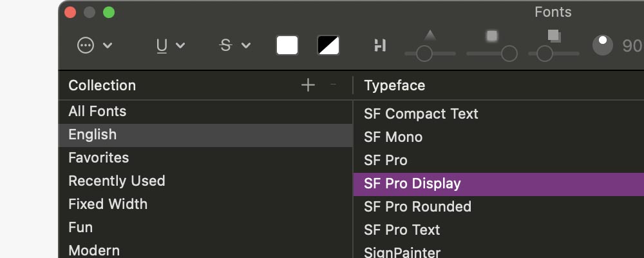
Task: Choose SF Compact Text typeface
Action: pos(421,114)
